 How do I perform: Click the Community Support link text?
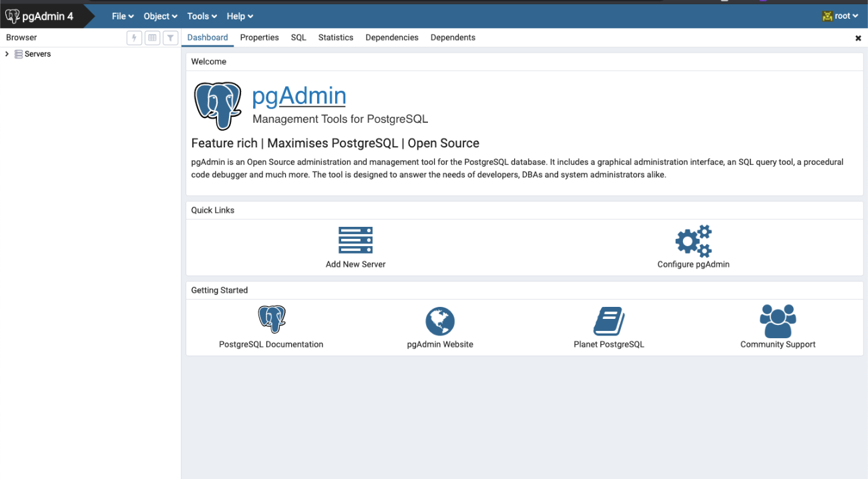point(778,344)
